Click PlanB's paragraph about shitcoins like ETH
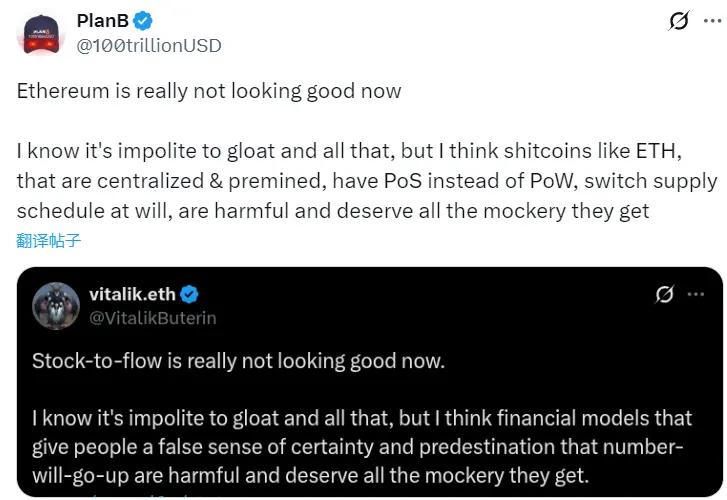 (366, 181)
